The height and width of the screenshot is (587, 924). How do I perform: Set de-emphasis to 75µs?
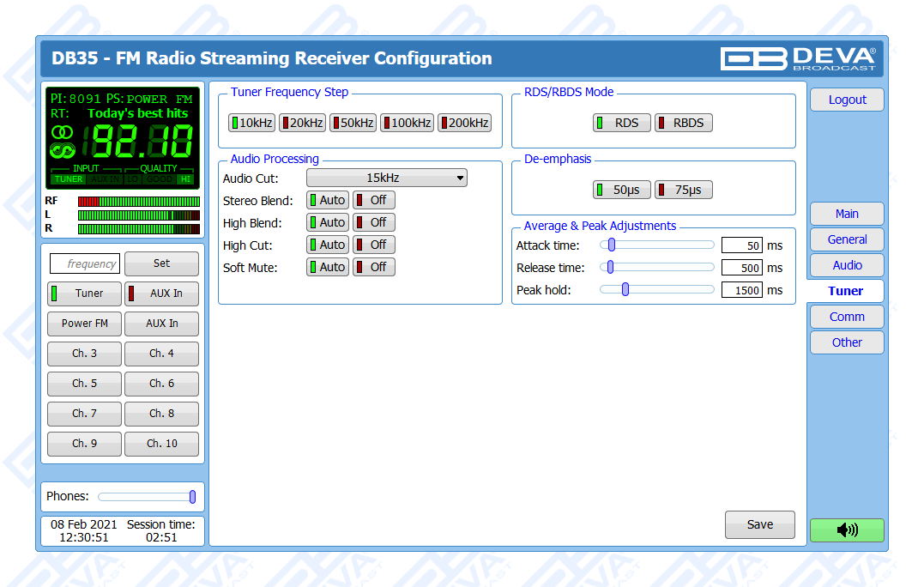coord(684,190)
